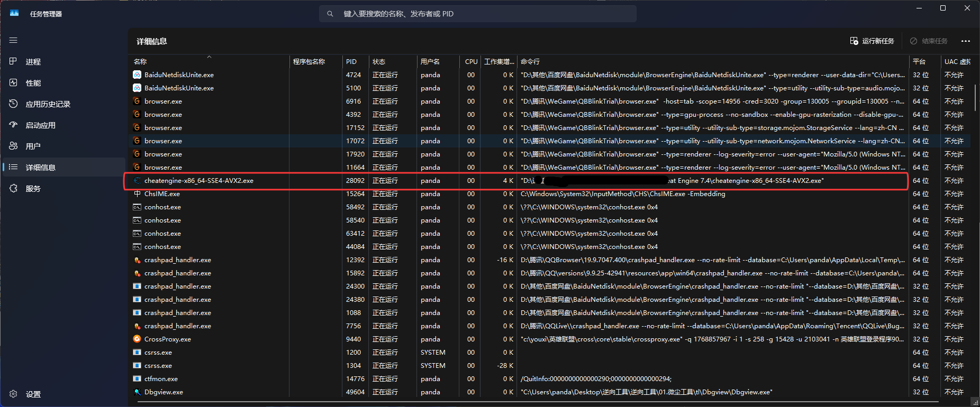Viewport: 980px width, 407px height.
Task: Open the hamburger navigation menu
Action: click(x=13, y=40)
